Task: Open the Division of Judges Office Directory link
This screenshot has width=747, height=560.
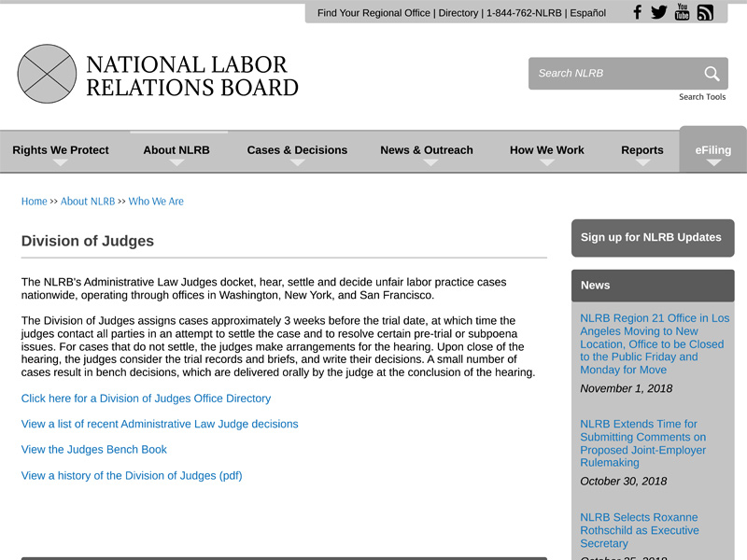Action: (146, 399)
